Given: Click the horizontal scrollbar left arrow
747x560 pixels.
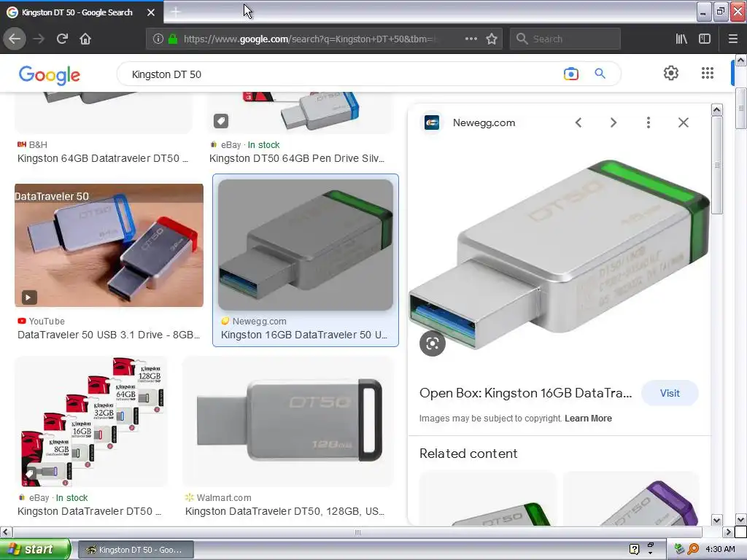Looking at the screenshot, I should (x=6, y=532).
